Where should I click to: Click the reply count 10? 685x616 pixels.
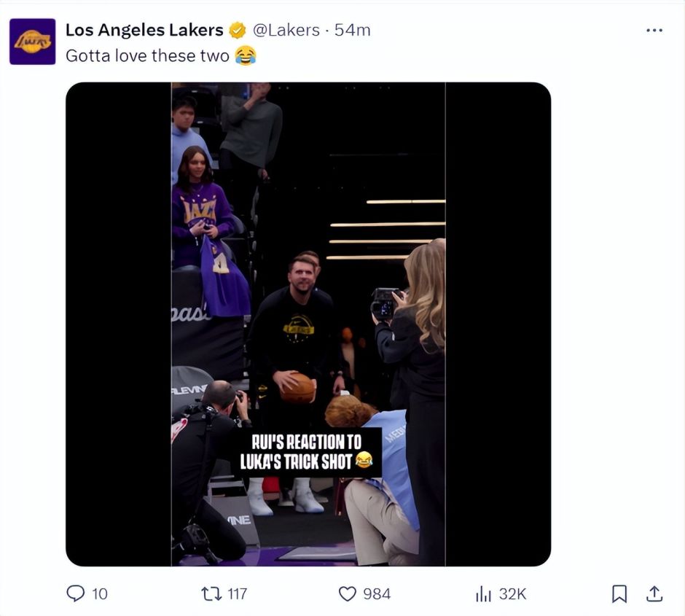[100, 593]
